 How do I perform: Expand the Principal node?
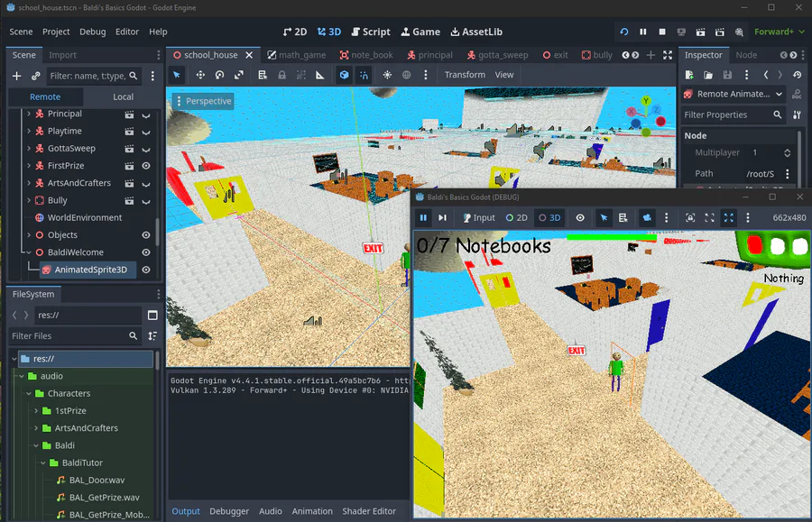(x=29, y=114)
